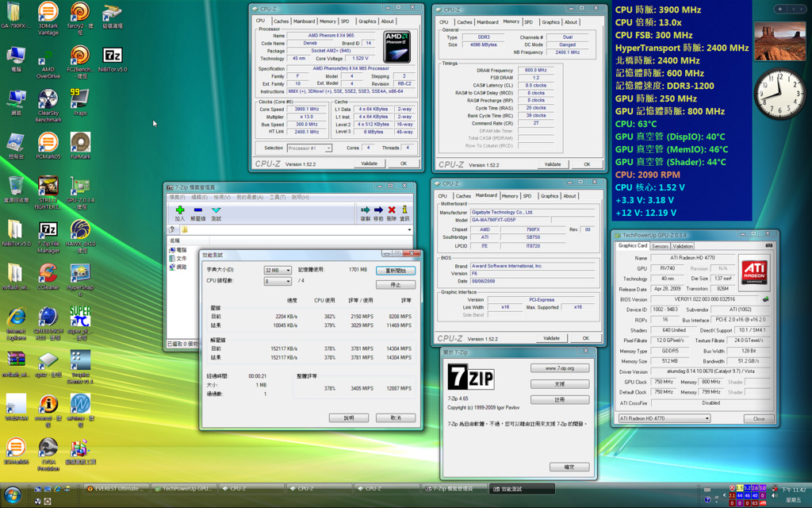Select the PCMark05 desktop icon
This screenshot has height=508, width=812.
click(48, 146)
